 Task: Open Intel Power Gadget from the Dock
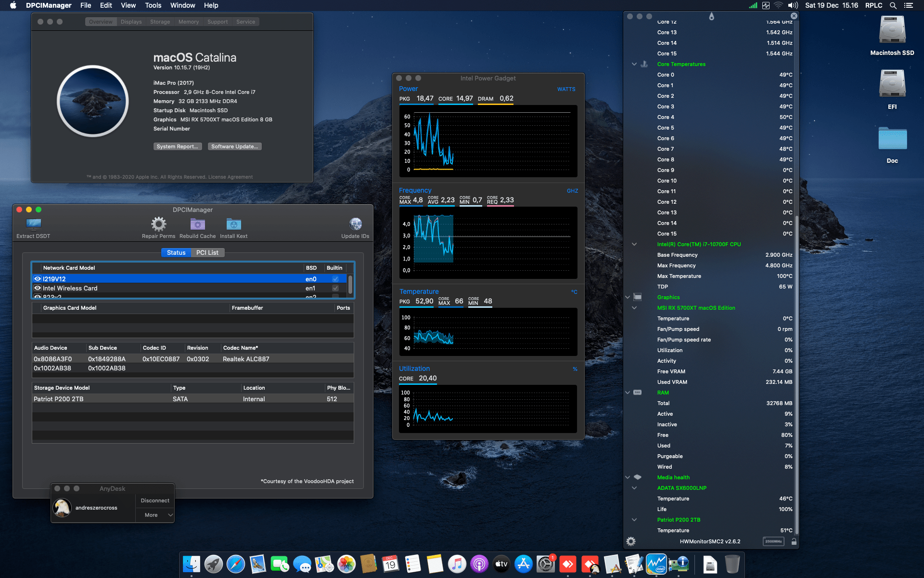coord(657,564)
